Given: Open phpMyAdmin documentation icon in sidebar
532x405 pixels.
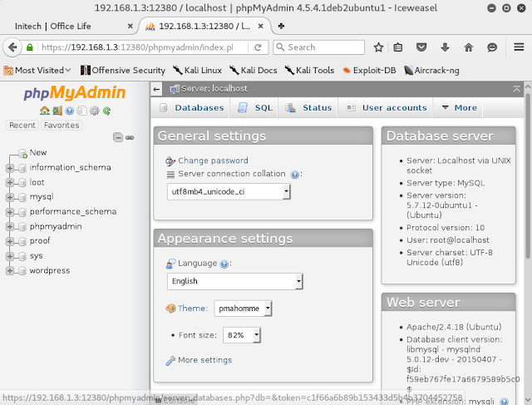Looking at the screenshot, I should click(x=70, y=111).
